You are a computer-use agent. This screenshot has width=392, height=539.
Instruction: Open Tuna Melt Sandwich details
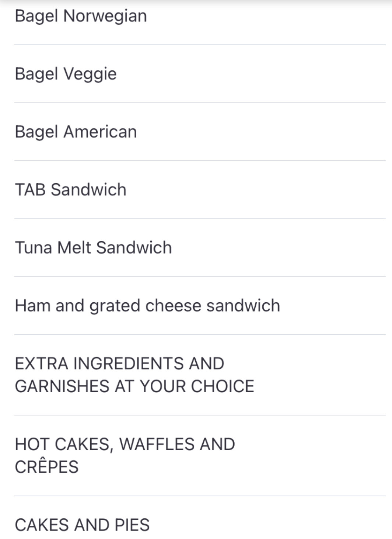point(93,247)
